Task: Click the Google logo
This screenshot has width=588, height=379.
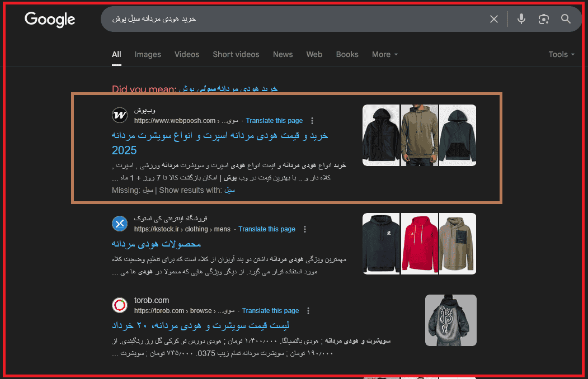Action: 49,20
